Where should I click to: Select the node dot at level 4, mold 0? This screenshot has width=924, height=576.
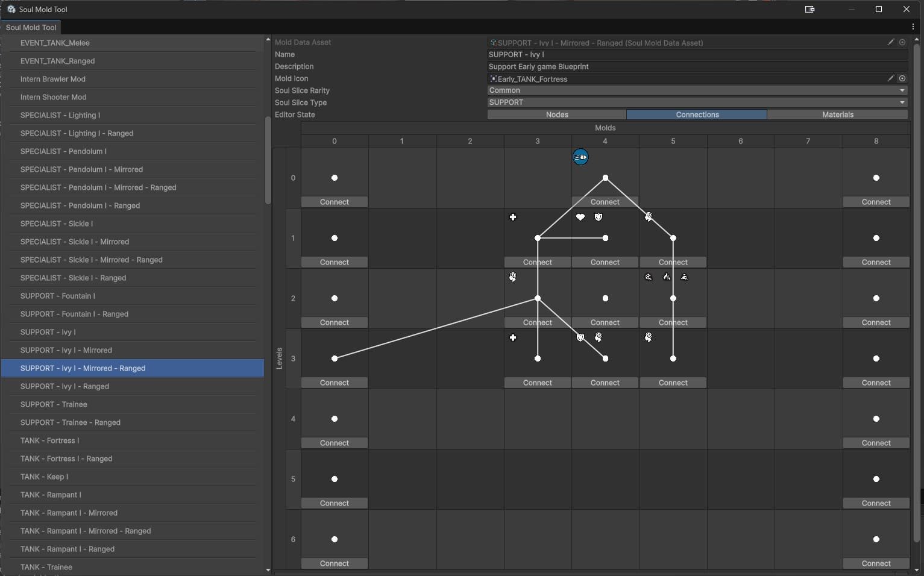(335, 419)
